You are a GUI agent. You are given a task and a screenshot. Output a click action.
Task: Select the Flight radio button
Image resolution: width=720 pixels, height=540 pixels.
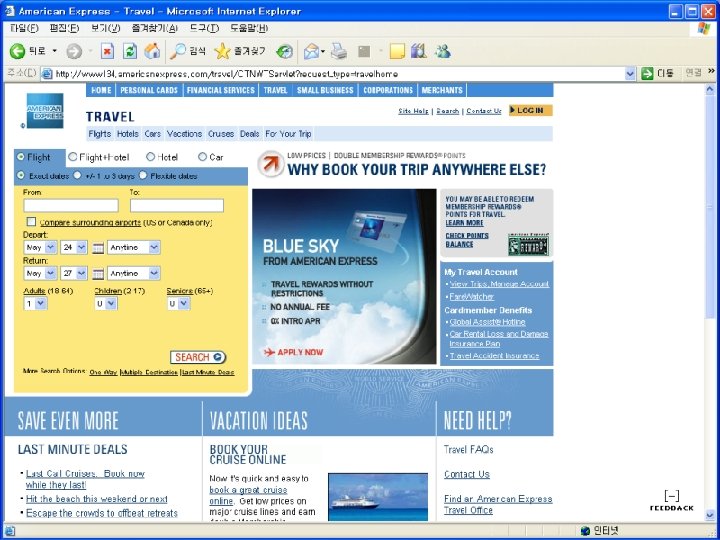pos(21,157)
